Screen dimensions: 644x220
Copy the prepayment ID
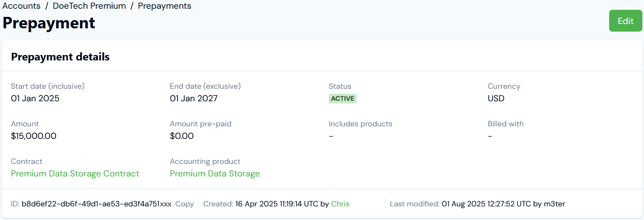pos(185,204)
